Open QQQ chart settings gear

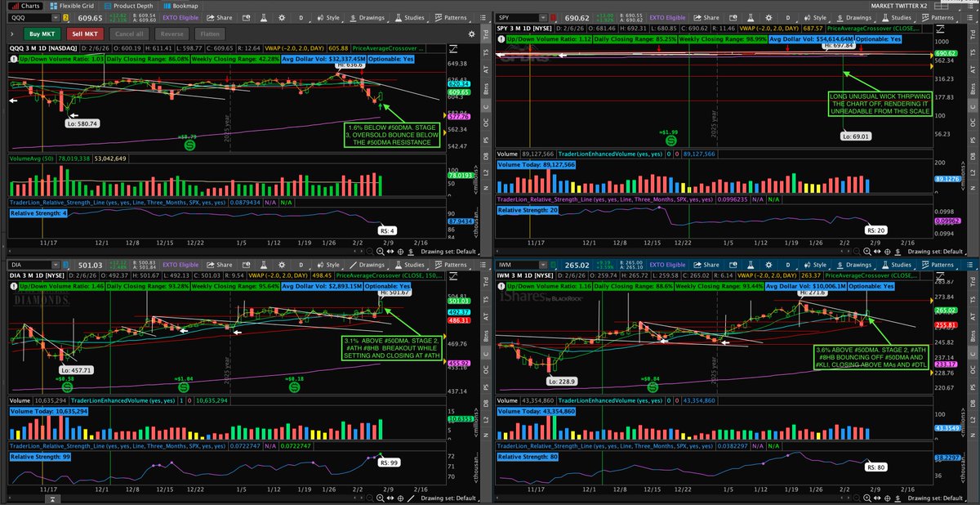point(282,18)
